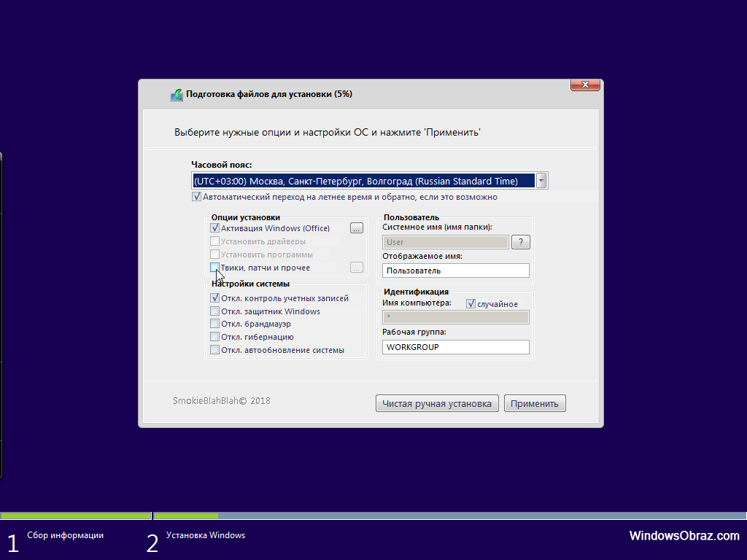Click the setup icon in dialog title
747x560 pixels.
point(177,95)
